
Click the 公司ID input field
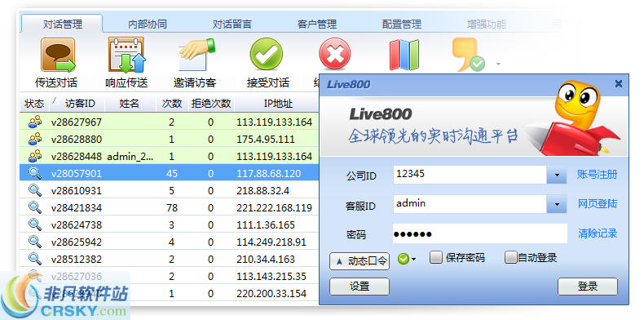(470, 175)
